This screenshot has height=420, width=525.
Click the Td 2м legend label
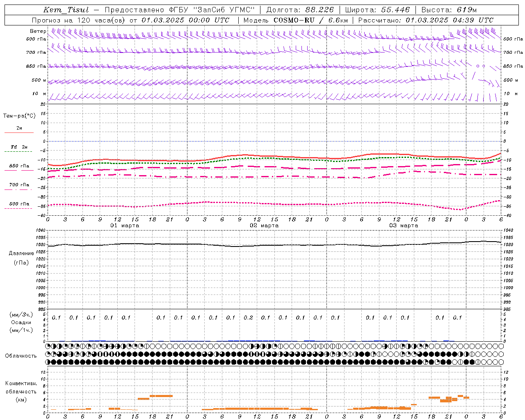click(x=19, y=147)
